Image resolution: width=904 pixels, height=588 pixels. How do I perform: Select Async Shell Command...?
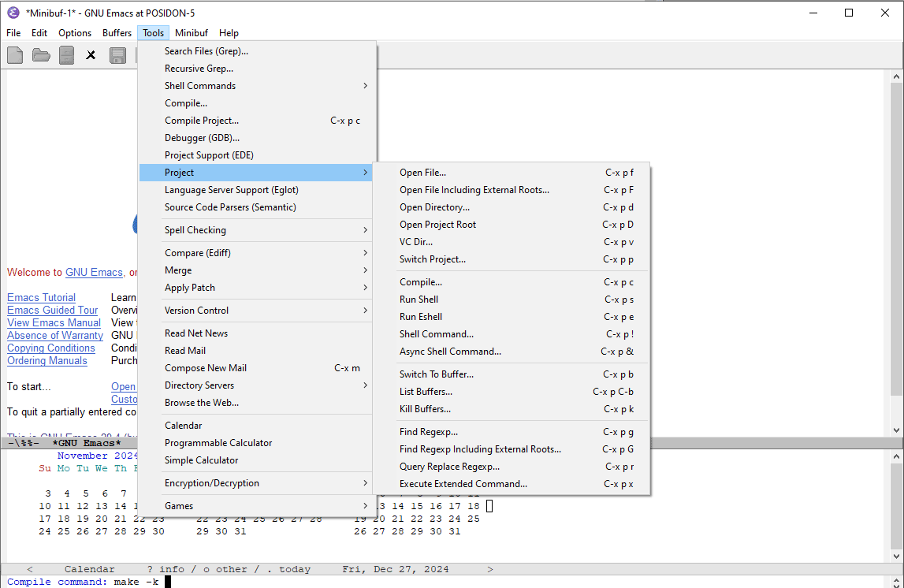(x=512, y=351)
